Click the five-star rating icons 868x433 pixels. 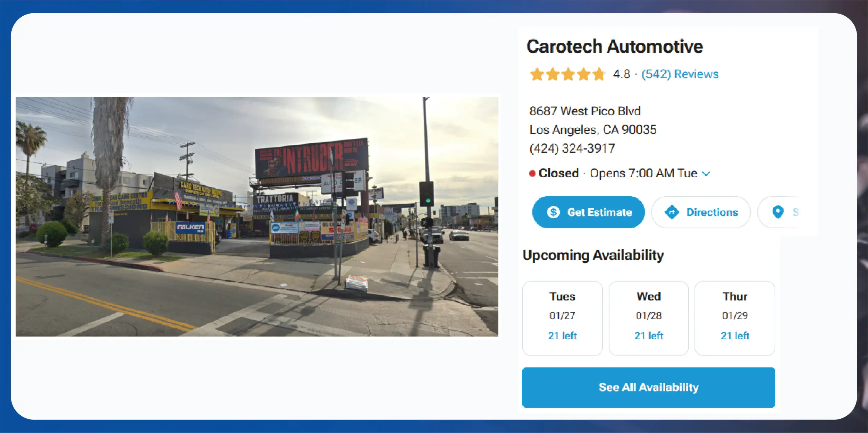pyautogui.click(x=567, y=74)
